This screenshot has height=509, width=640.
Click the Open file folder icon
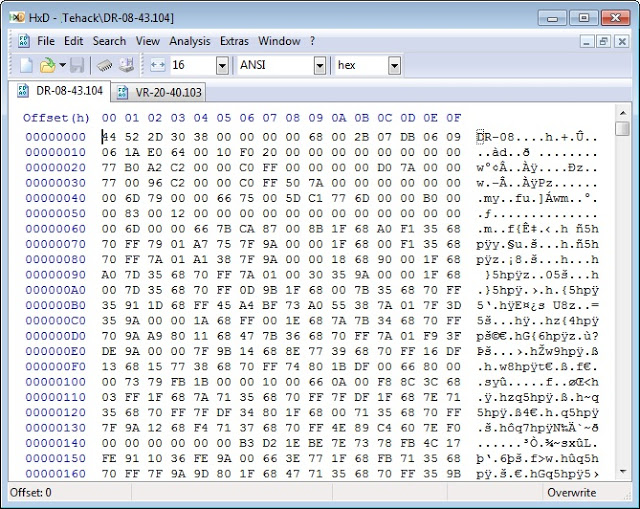coord(46,65)
